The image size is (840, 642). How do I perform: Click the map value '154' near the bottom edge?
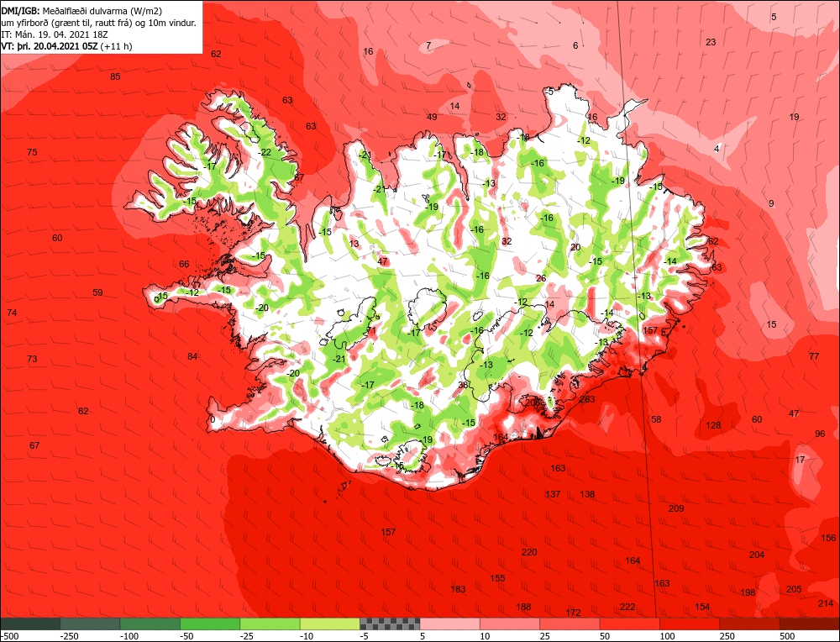[x=702, y=607]
